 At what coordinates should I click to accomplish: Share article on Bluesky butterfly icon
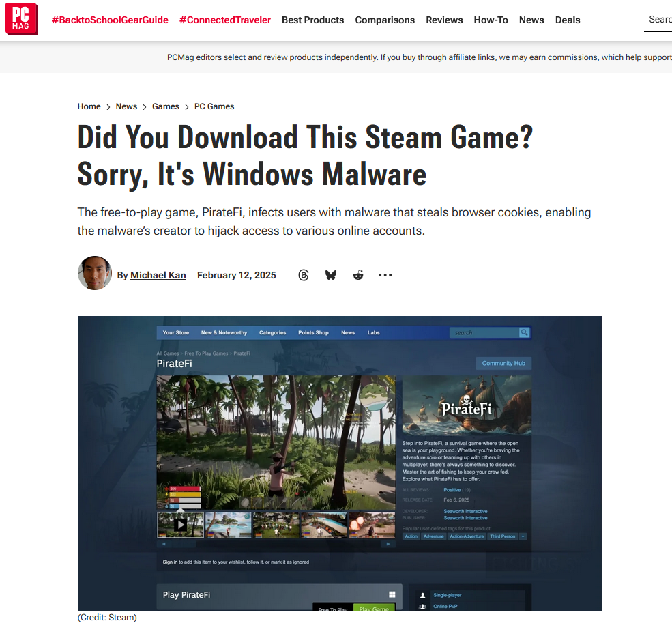click(x=331, y=275)
